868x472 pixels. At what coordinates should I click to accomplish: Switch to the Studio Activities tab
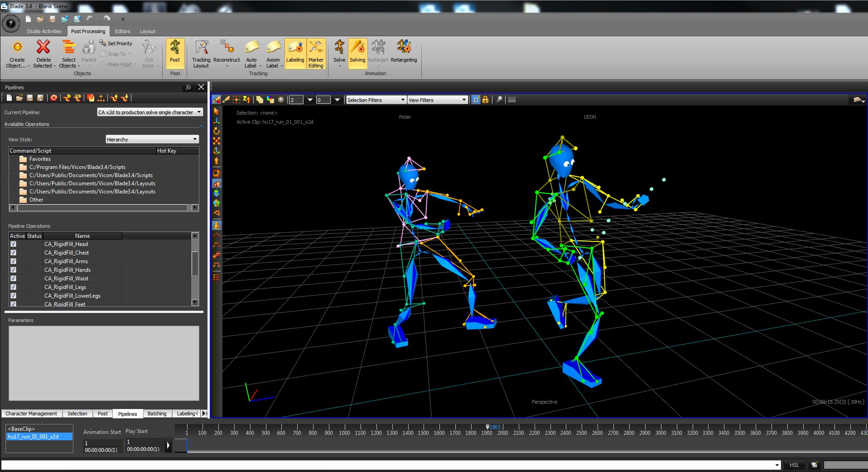coord(44,31)
